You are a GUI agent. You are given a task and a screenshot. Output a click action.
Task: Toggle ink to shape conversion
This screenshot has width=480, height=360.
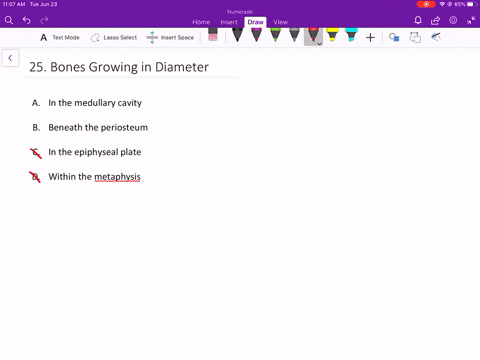pyautogui.click(x=415, y=37)
